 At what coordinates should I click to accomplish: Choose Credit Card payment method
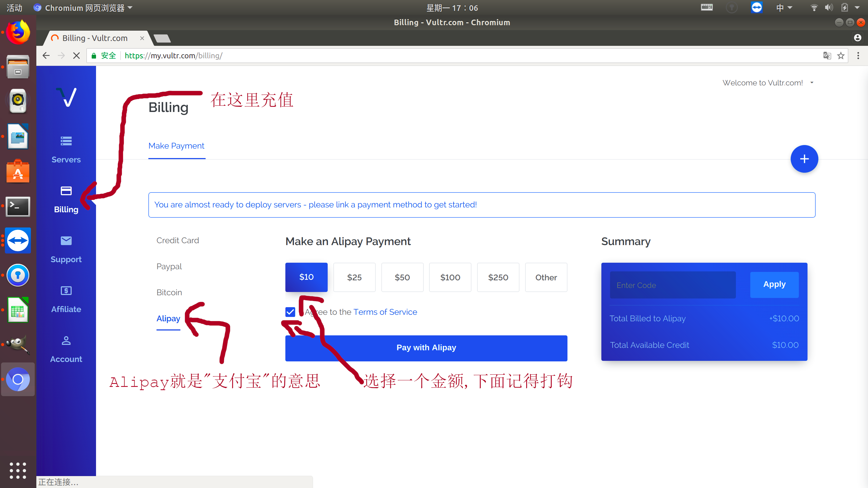tap(178, 240)
